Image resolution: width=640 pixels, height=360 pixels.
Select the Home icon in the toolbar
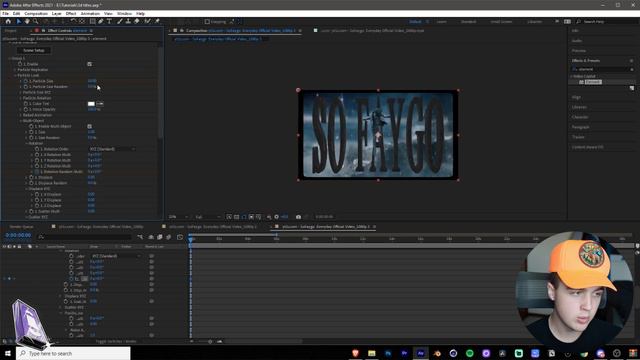[8, 21]
